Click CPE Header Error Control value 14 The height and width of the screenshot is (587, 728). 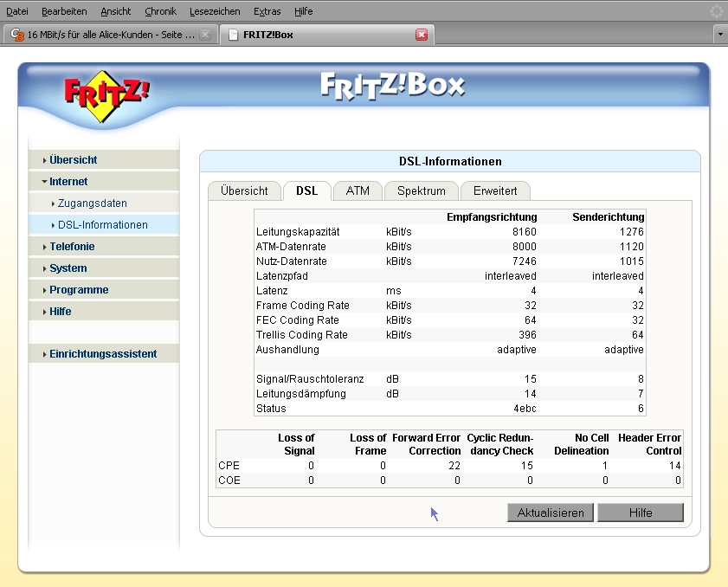[674, 465]
